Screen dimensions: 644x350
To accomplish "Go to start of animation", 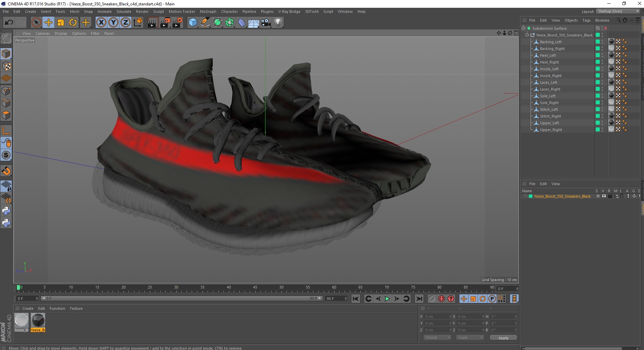I will tap(356, 299).
